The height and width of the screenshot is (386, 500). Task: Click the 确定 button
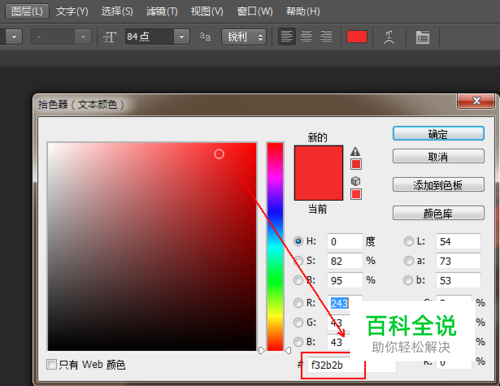click(x=438, y=134)
